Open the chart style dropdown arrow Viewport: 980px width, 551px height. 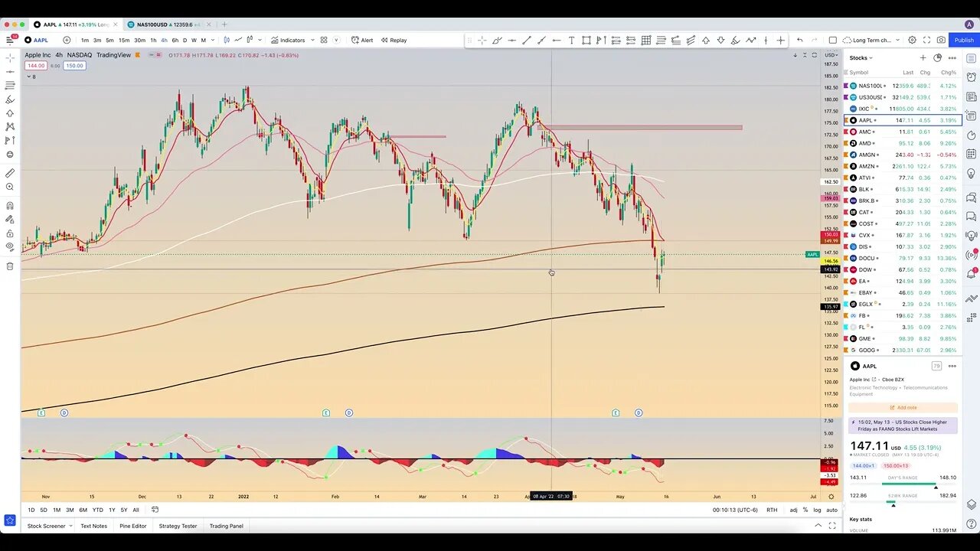click(260, 40)
